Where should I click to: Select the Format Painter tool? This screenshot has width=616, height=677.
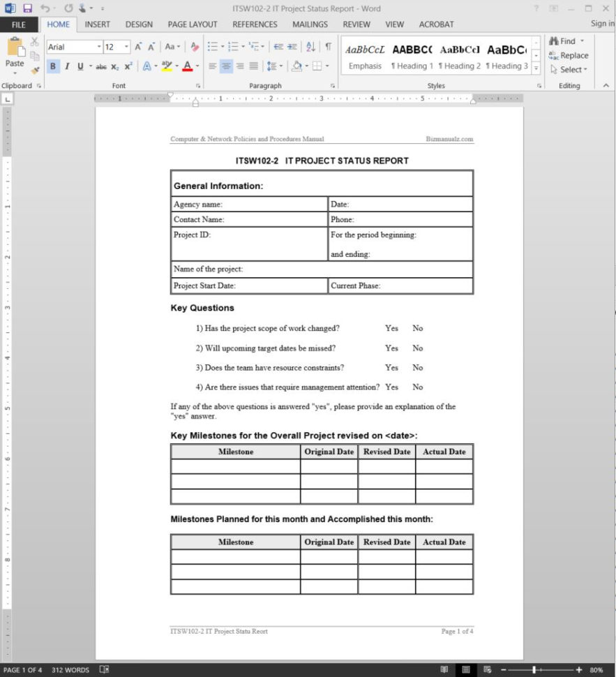point(35,70)
